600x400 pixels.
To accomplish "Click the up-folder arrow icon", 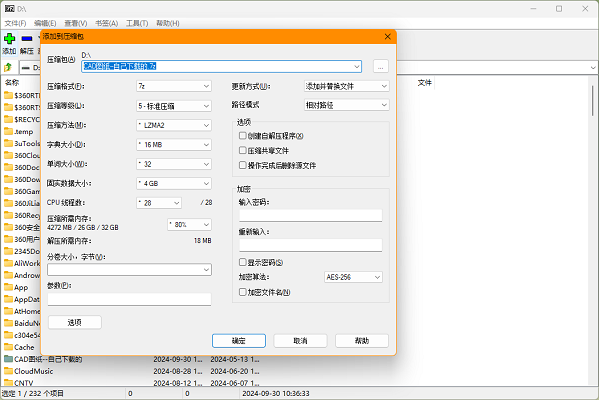I will tap(8, 67).
